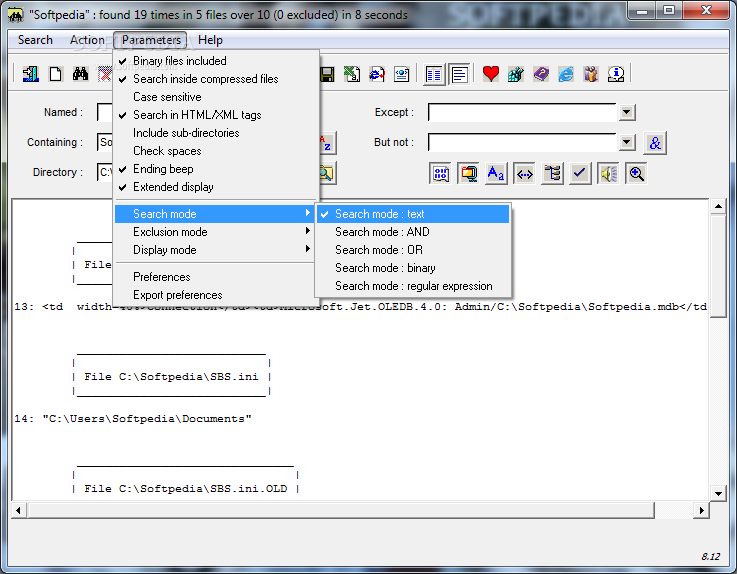737x574 pixels.
Task: Select Search mode : AND
Action: 413,232
